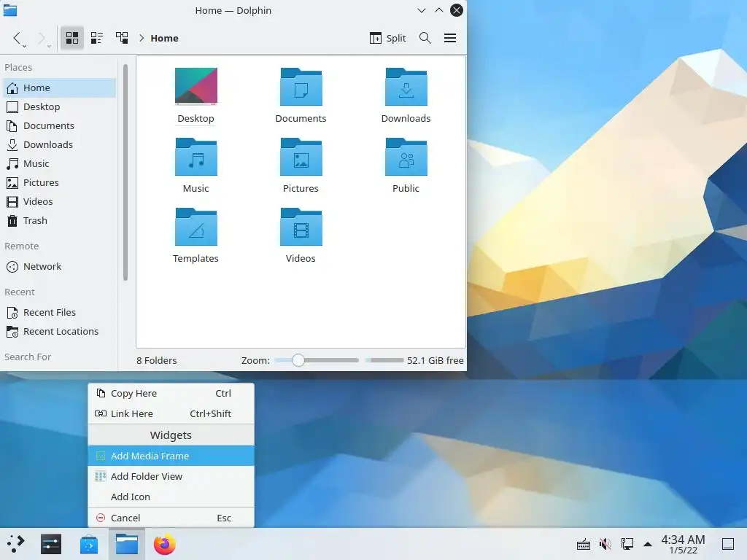Expand the breadcrumb chevron before Home
This screenshot has width=747, height=560.
(142, 38)
